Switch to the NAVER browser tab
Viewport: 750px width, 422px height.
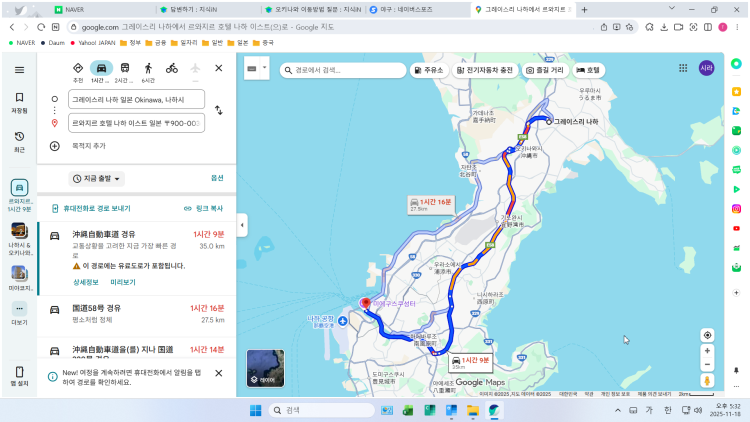click(x=90, y=9)
